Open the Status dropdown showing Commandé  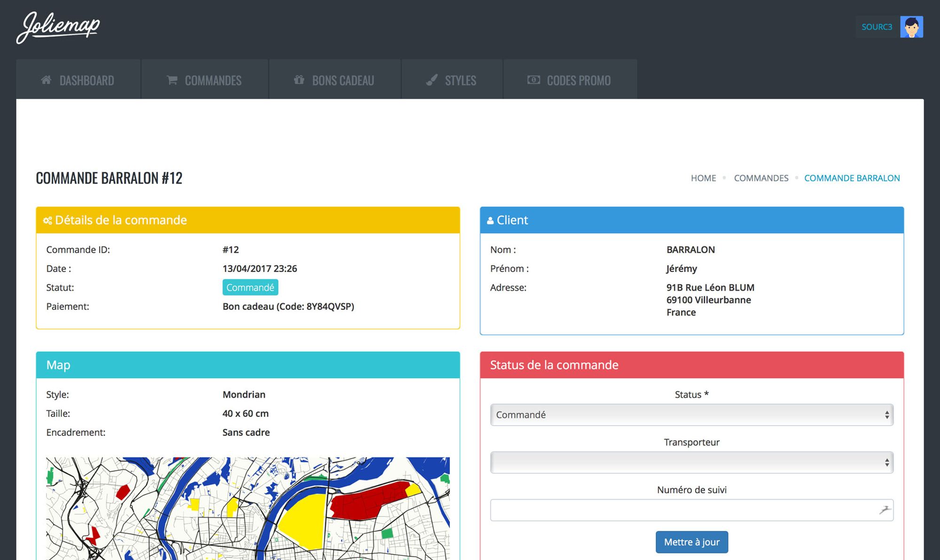(x=691, y=415)
